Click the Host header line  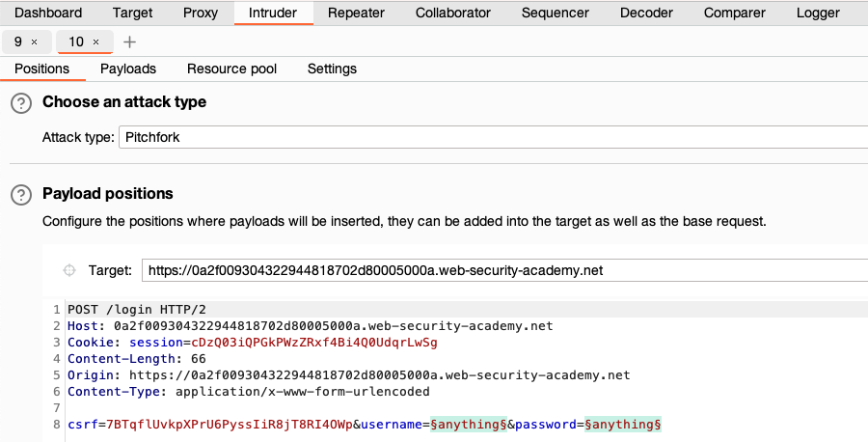pyautogui.click(x=310, y=326)
